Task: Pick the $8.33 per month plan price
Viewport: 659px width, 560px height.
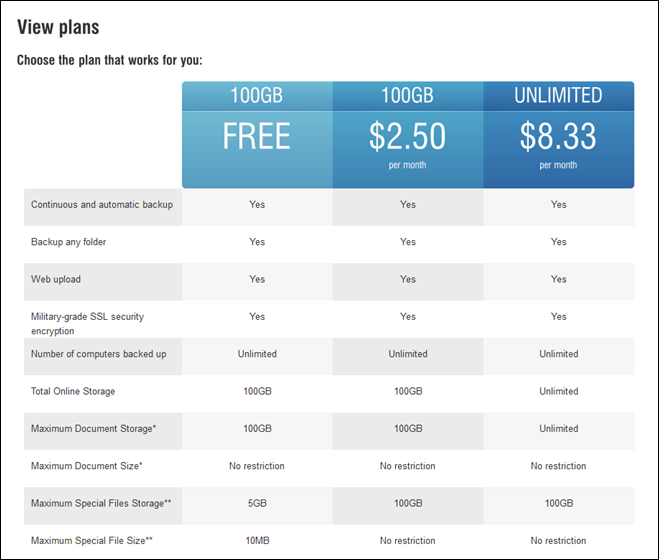Action: click(x=558, y=138)
